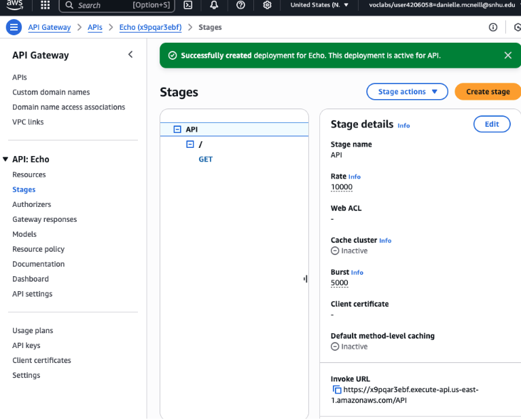Click the panel split resize handle
Screen dimensions: 521x420
click(306, 279)
